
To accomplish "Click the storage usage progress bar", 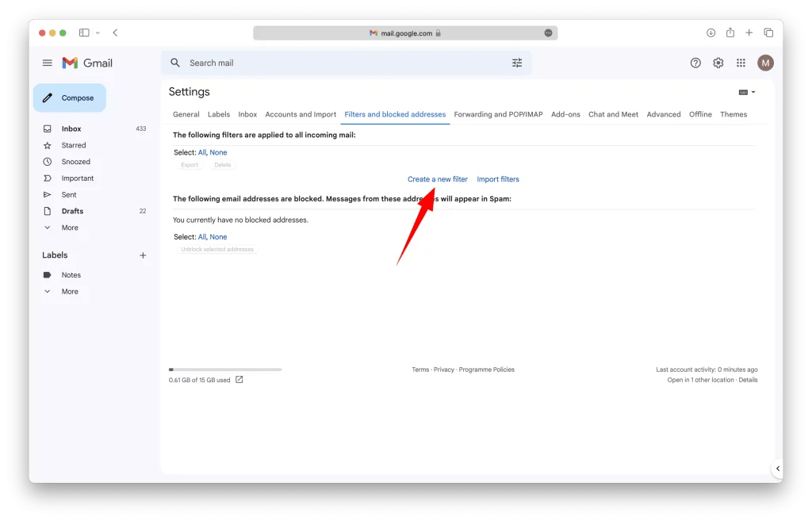I will (224, 369).
